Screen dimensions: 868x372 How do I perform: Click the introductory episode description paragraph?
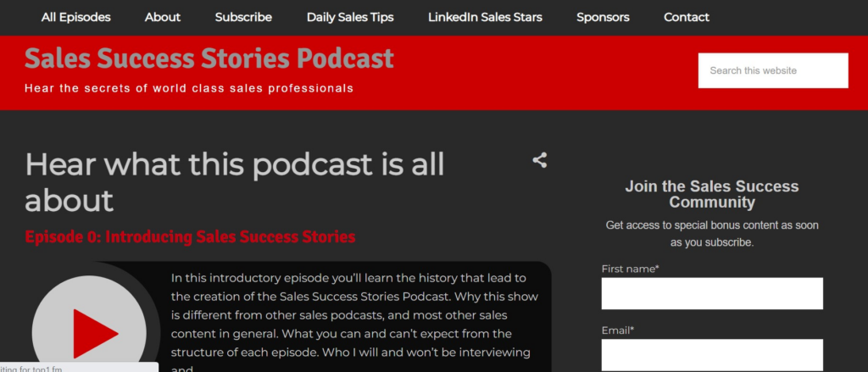click(x=354, y=324)
